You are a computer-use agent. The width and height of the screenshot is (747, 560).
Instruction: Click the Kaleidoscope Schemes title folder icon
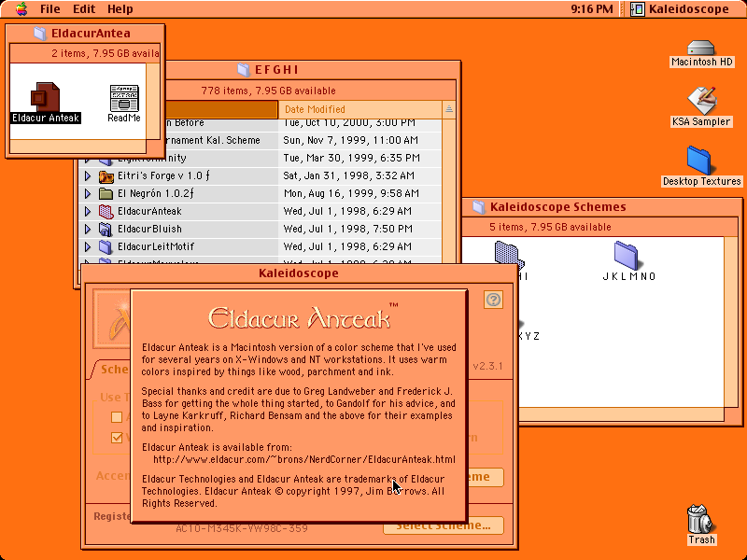click(x=479, y=207)
